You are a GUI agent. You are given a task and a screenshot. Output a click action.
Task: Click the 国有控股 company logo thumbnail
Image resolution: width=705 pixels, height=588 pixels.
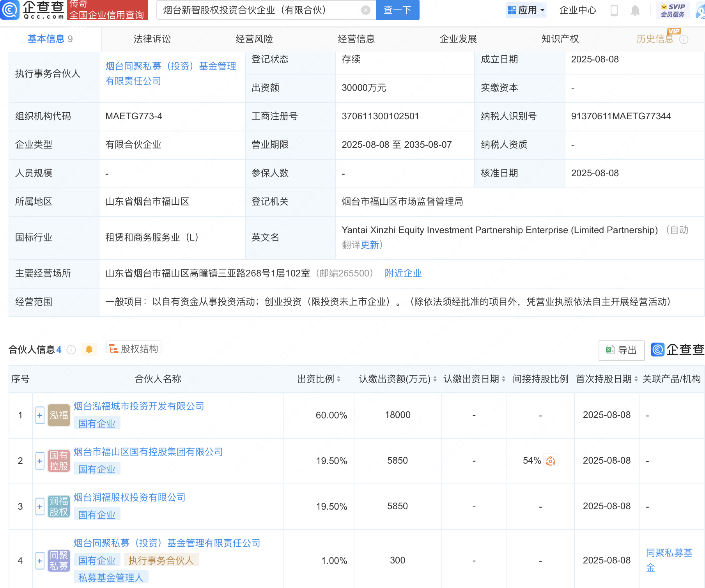(59, 461)
